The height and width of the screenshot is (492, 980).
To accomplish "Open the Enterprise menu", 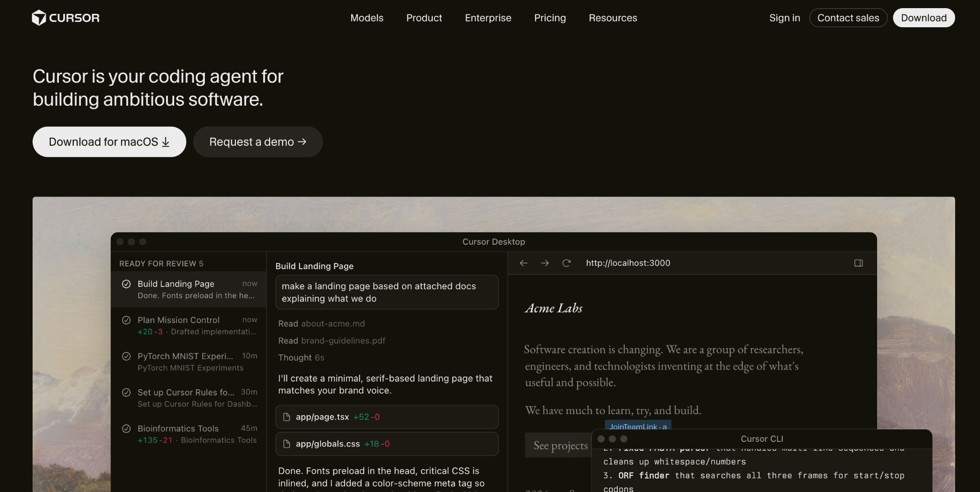I will [x=488, y=18].
